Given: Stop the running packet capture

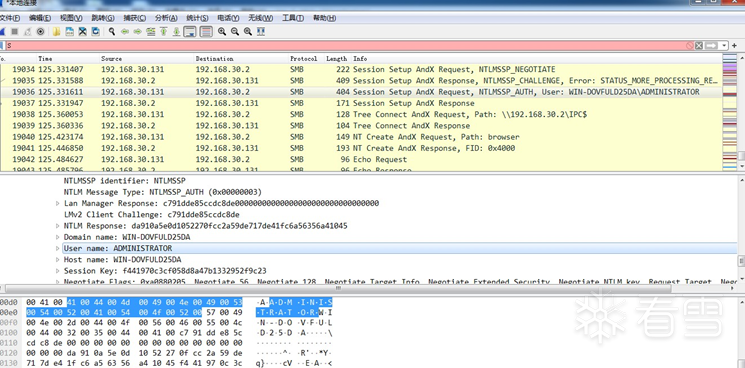Looking at the screenshot, I should pyautogui.click(x=15, y=31).
